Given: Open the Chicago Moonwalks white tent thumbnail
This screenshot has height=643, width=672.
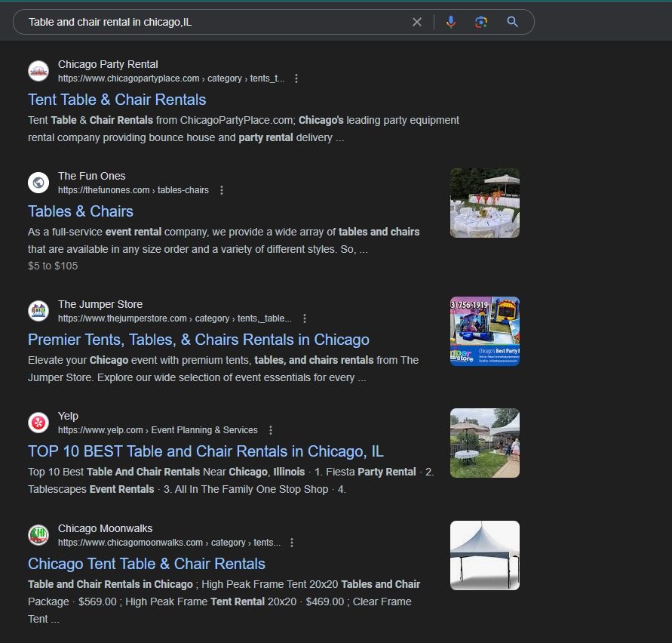Looking at the screenshot, I should click(485, 555).
